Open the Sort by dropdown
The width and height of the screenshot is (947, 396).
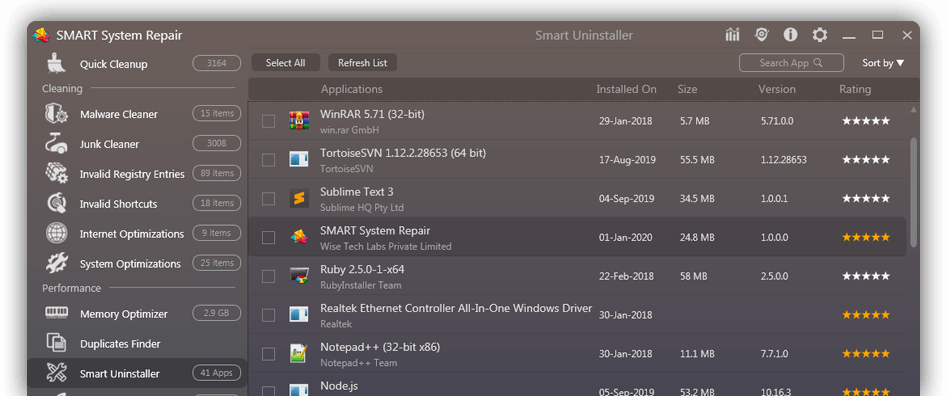(x=883, y=63)
